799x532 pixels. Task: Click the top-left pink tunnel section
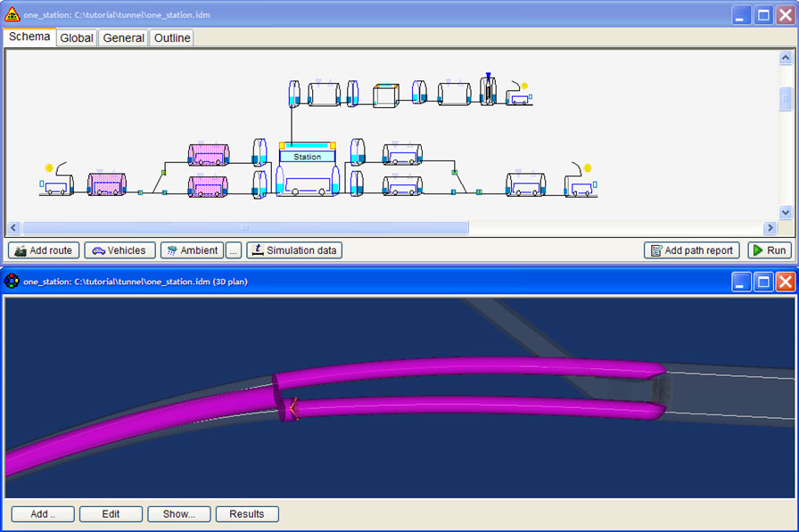[x=209, y=155]
